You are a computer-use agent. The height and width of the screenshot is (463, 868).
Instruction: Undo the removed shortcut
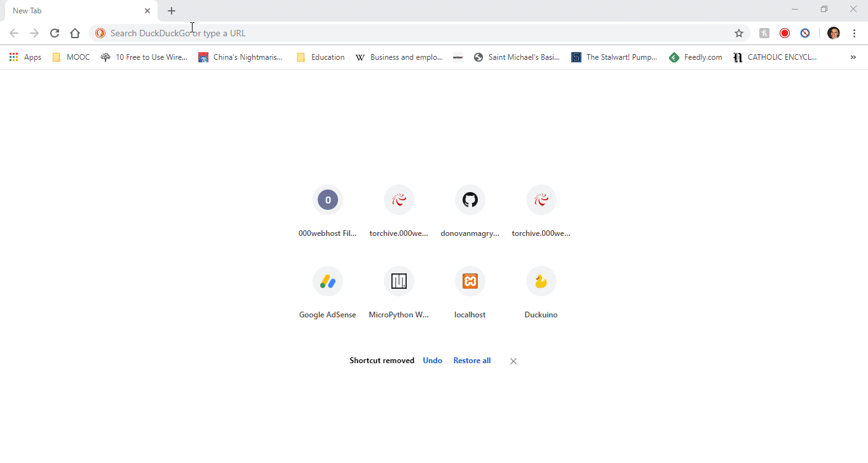pos(433,360)
